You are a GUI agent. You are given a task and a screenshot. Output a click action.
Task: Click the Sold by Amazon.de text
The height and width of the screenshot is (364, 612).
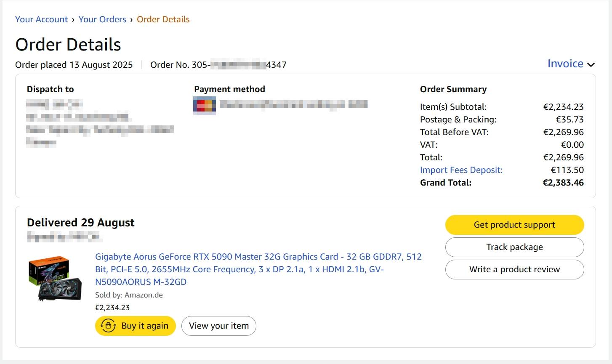tap(129, 295)
